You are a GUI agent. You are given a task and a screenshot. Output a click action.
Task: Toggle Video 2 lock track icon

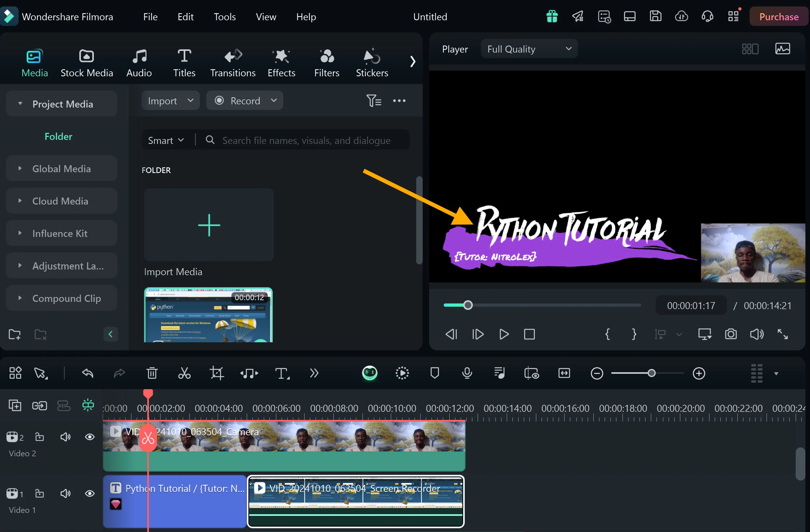point(39,438)
